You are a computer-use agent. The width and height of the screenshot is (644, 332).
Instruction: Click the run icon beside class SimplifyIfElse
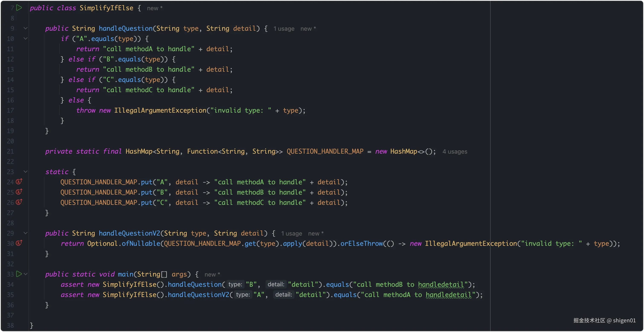coord(19,8)
